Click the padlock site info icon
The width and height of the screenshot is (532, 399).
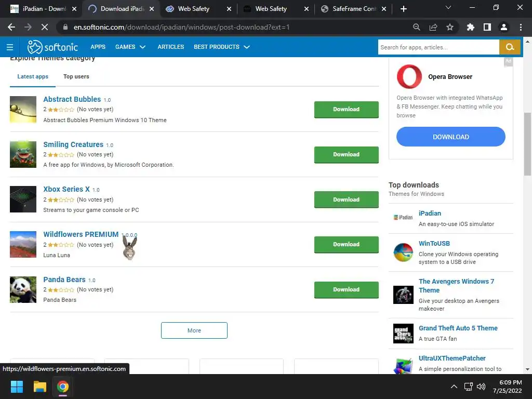pyautogui.click(x=65, y=27)
